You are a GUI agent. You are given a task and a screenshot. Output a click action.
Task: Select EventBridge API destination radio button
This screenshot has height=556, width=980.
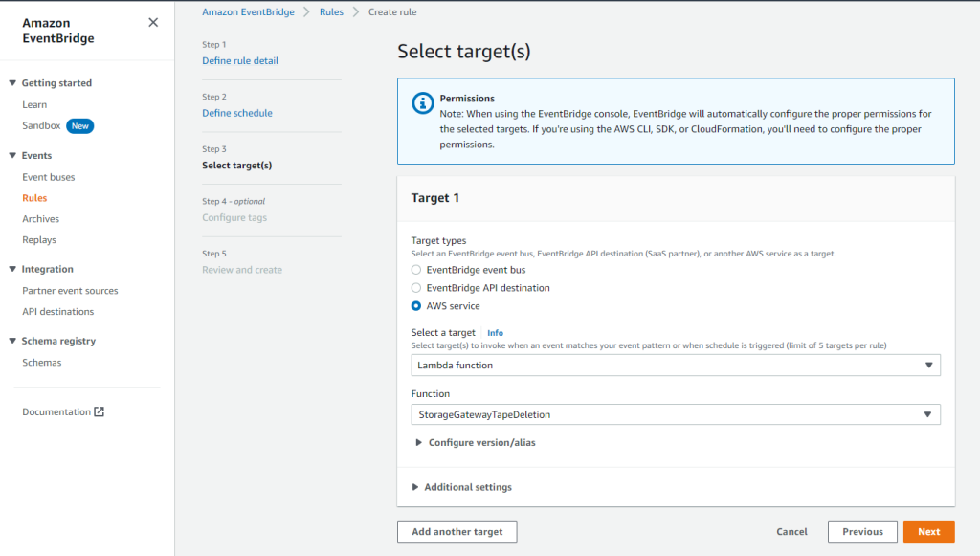pyautogui.click(x=416, y=288)
